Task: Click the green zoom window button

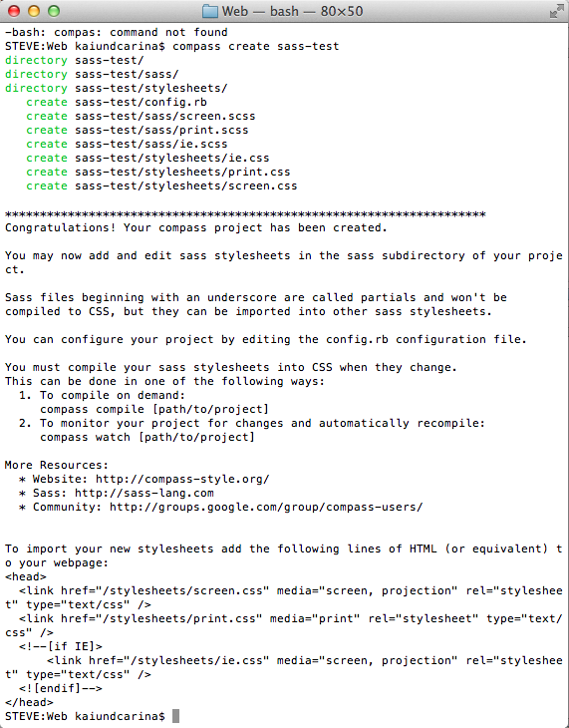Action: (x=54, y=11)
